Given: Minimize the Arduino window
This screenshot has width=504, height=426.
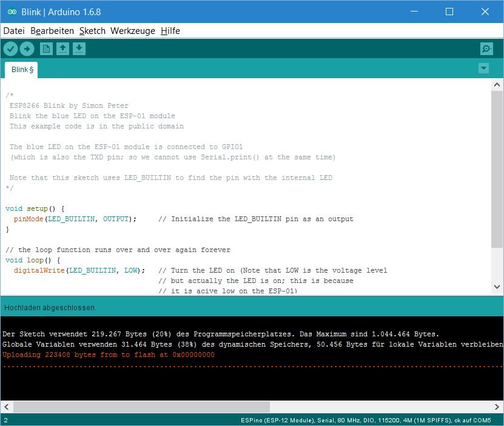Looking at the screenshot, I should pyautogui.click(x=414, y=12).
